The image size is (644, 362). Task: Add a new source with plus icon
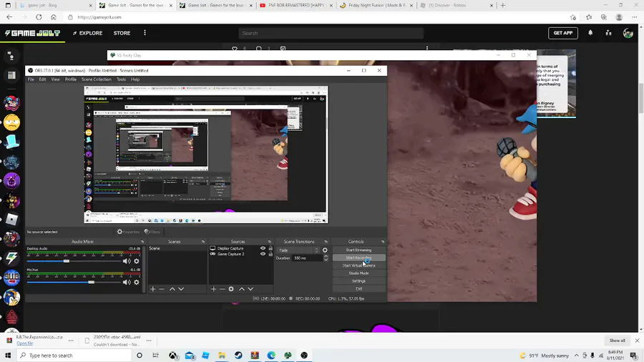click(x=213, y=289)
